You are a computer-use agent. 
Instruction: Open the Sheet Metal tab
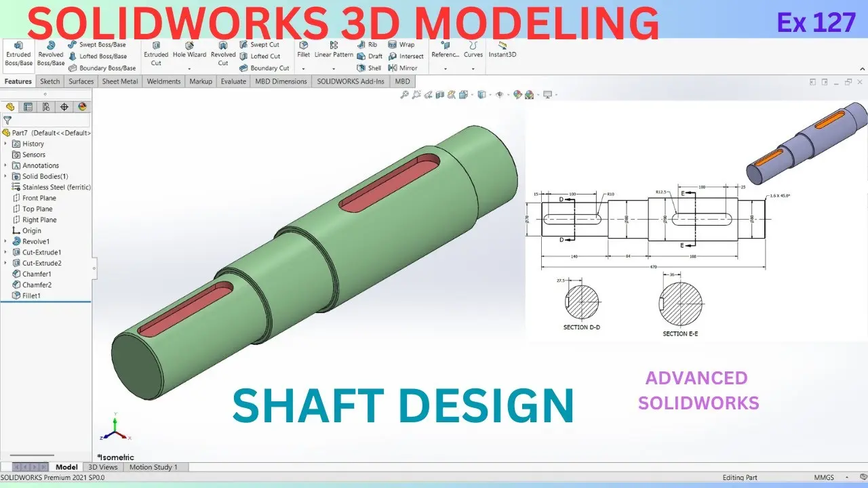[x=120, y=81]
